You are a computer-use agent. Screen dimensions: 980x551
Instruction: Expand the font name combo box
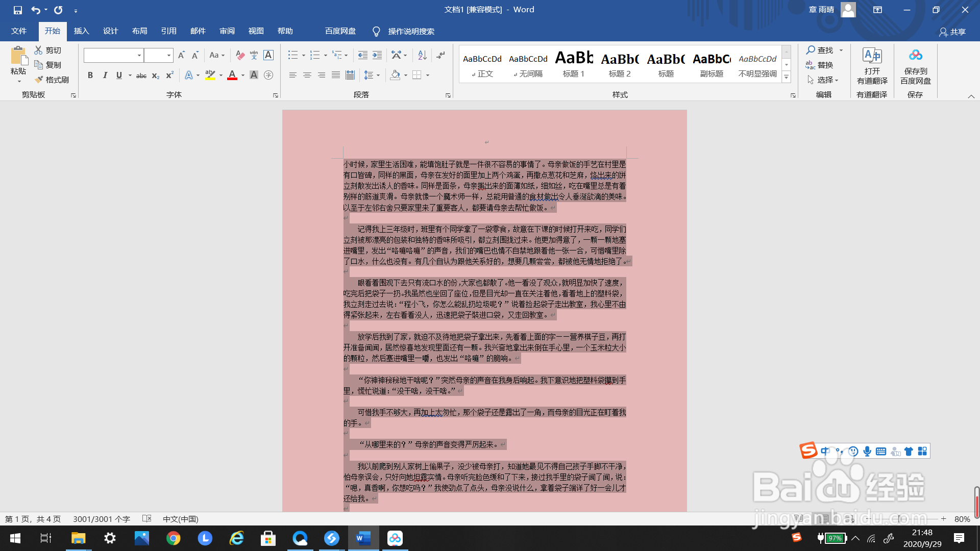[x=139, y=55]
